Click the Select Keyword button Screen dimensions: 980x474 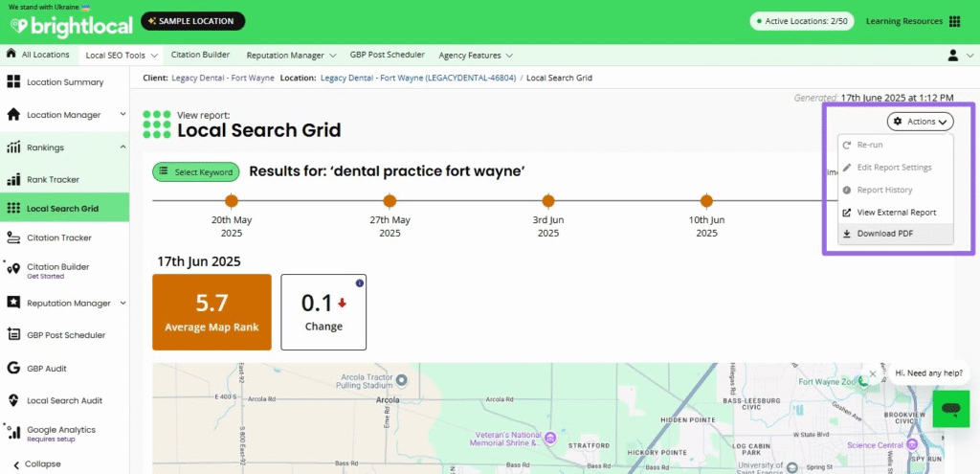click(196, 172)
